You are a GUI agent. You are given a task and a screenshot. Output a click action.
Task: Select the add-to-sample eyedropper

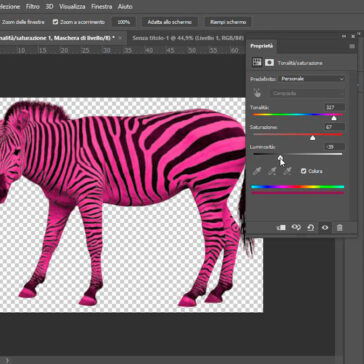(272, 171)
